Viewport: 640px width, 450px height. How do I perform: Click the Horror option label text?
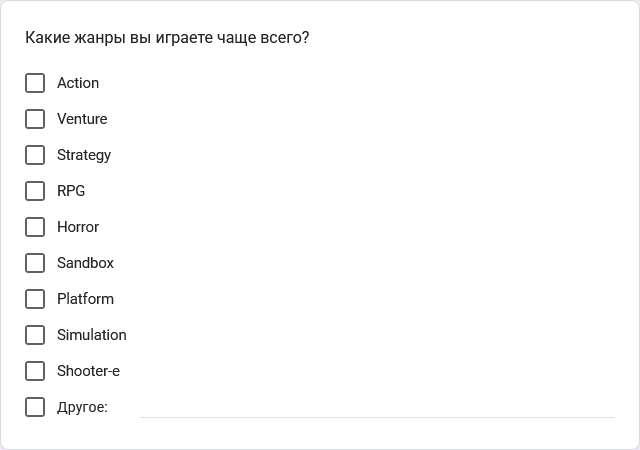78,227
